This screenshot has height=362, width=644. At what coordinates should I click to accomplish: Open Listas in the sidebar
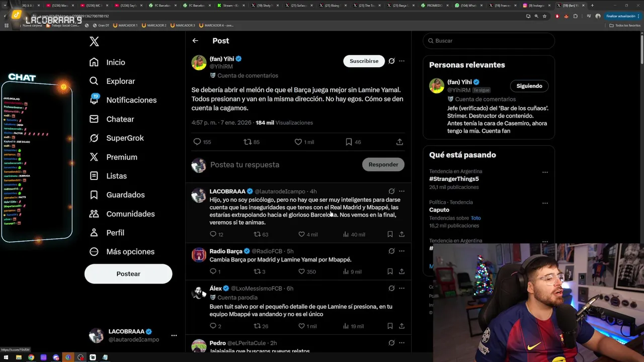click(108, 176)
